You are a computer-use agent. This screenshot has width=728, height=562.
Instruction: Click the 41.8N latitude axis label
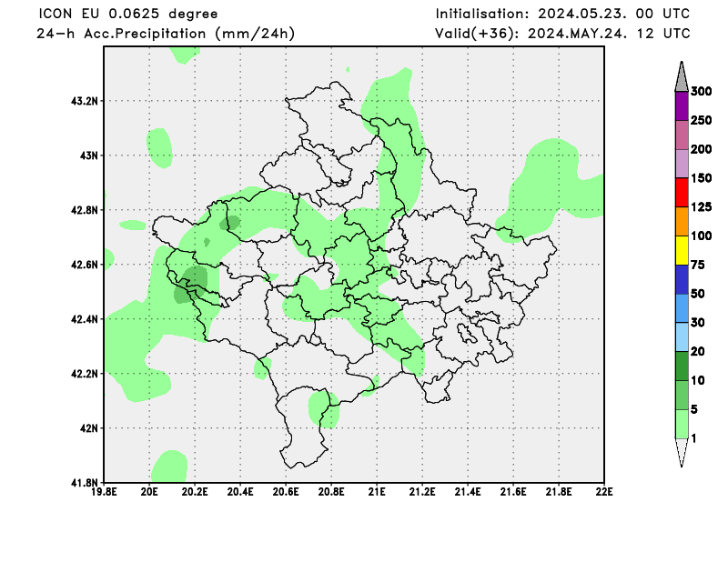[85, 483]
